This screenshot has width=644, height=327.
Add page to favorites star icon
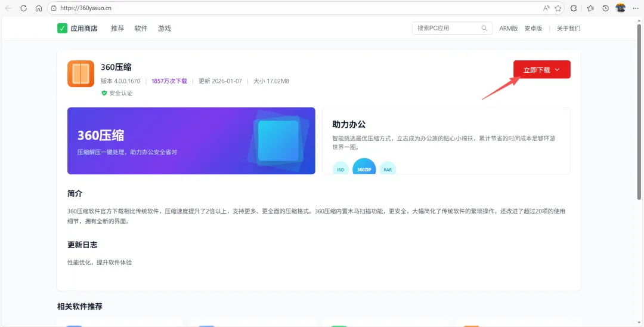(558, 8)
